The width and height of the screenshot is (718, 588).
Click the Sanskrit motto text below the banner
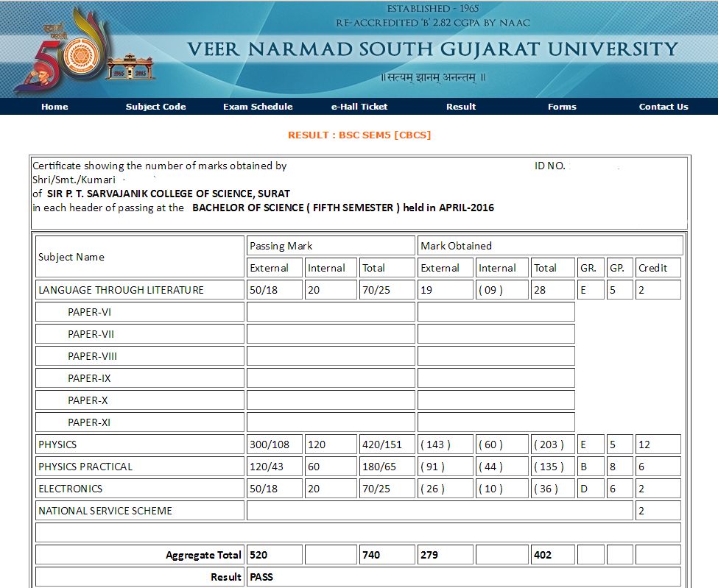click(431, 78)
